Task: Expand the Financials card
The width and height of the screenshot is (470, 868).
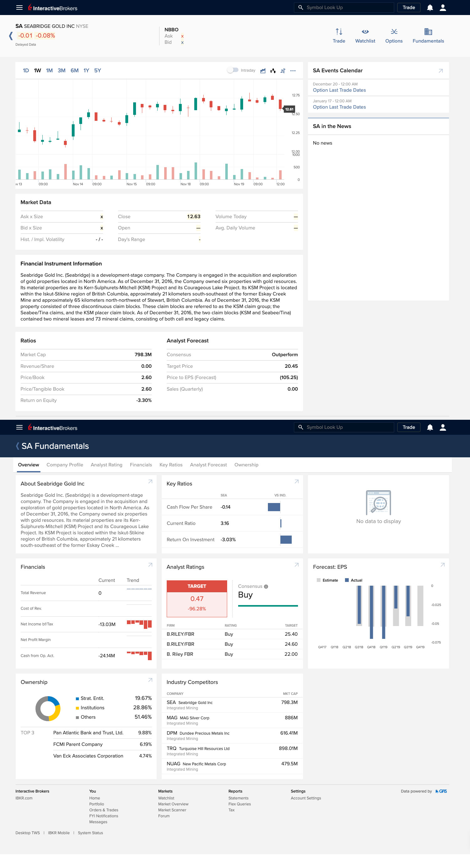Action: (150, 565)
